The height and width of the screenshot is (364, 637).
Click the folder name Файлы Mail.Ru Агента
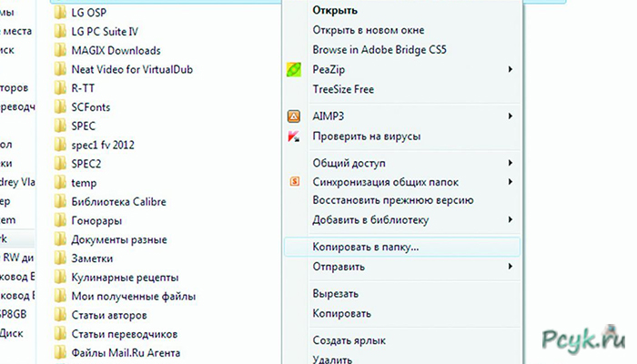[126, 353]
